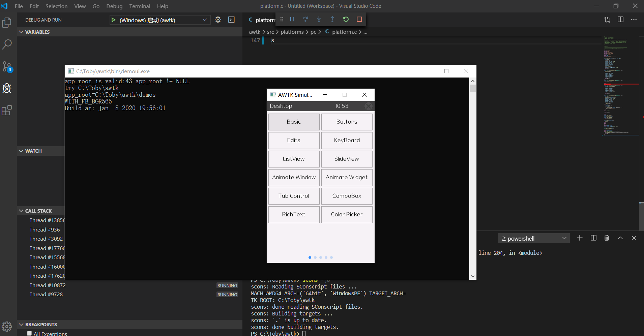644x336 pixels.
Task: Select Thread #936 in call stack
Action: point(45,230)
